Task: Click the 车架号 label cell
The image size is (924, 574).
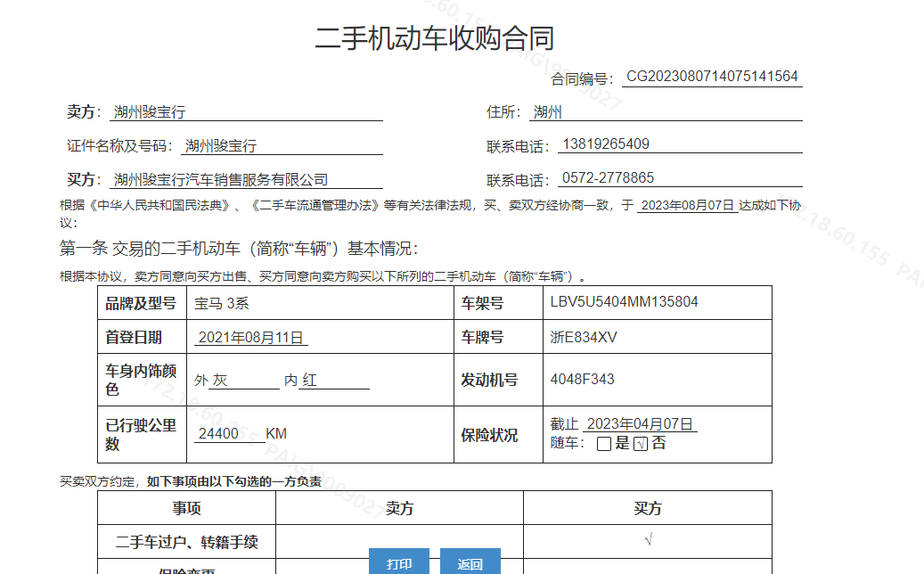Action: 499,303
